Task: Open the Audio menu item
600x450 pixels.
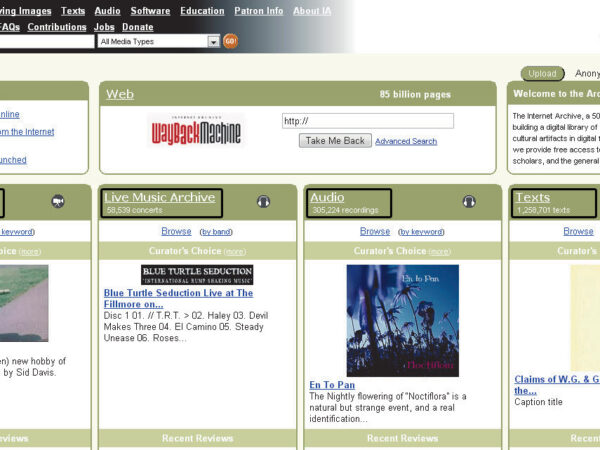Action: coord(107,11)
